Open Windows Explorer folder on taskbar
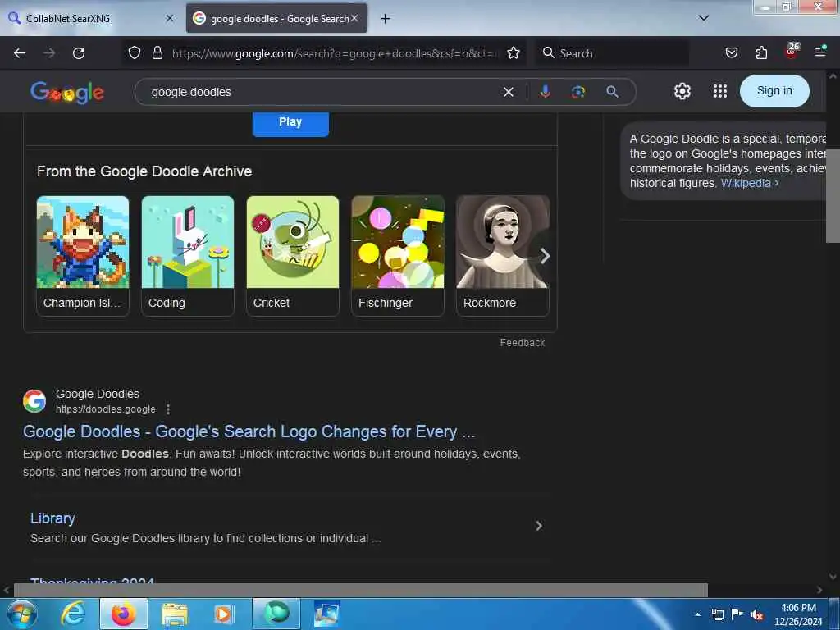This screenshot has width=840, height=630. point(175,614)
